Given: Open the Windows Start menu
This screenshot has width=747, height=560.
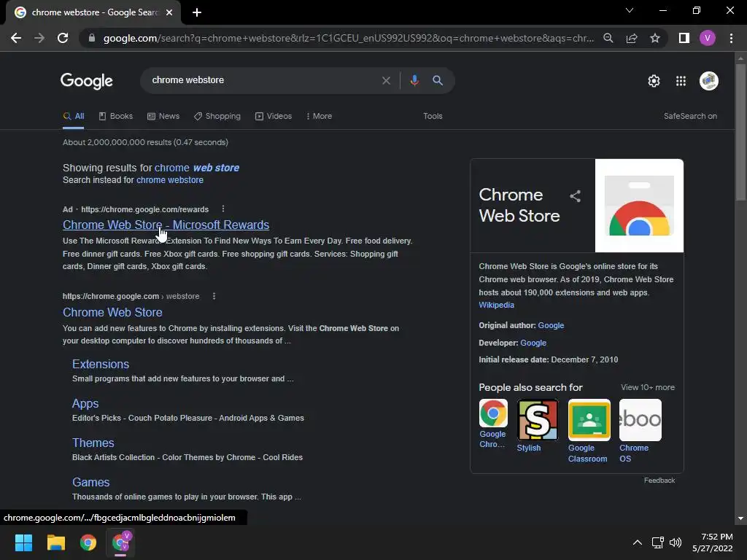Looking at the screenshot, I should pyautogui.click(x=23, y=542).
